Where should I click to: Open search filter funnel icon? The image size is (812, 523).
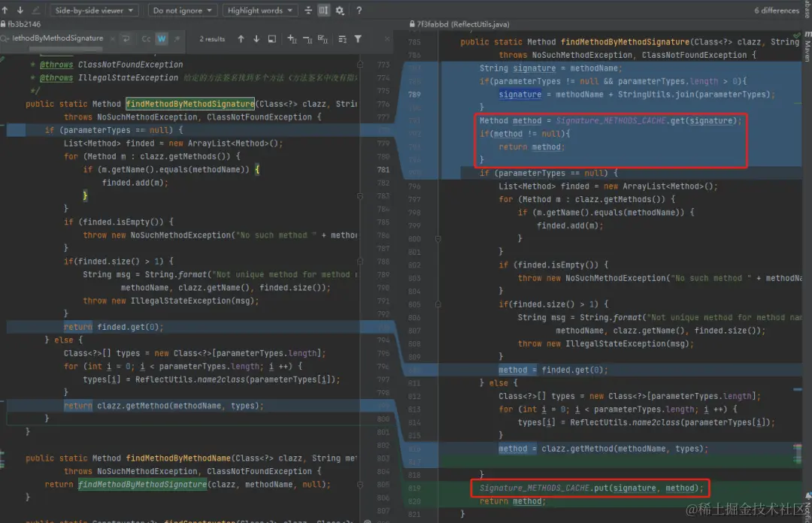(358, 39)
